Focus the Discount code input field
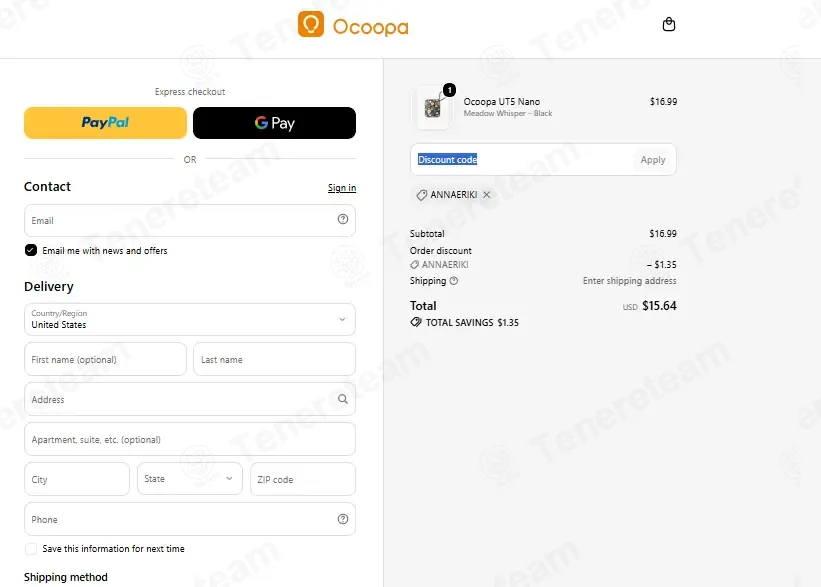The width and height of the screenshot is (821, 587). (523, 160)
